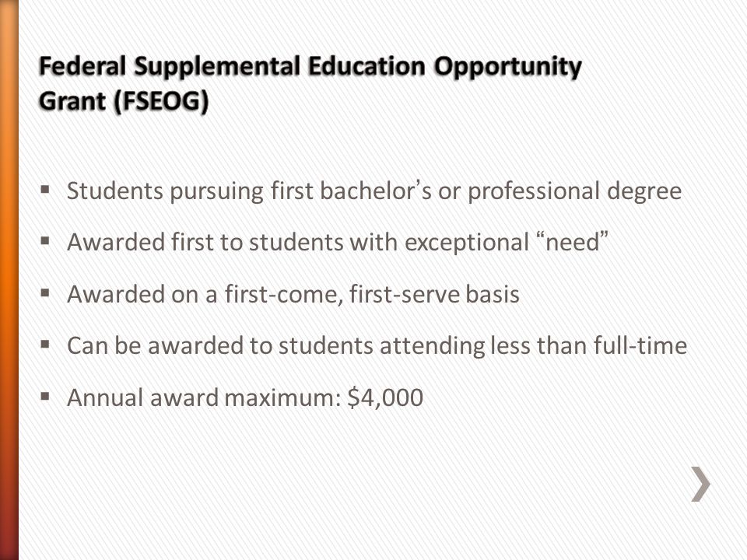Click the 'Annual award maximum' text
Image resolution: width=747 pixels, height=560 pixels.
(205, 397)
